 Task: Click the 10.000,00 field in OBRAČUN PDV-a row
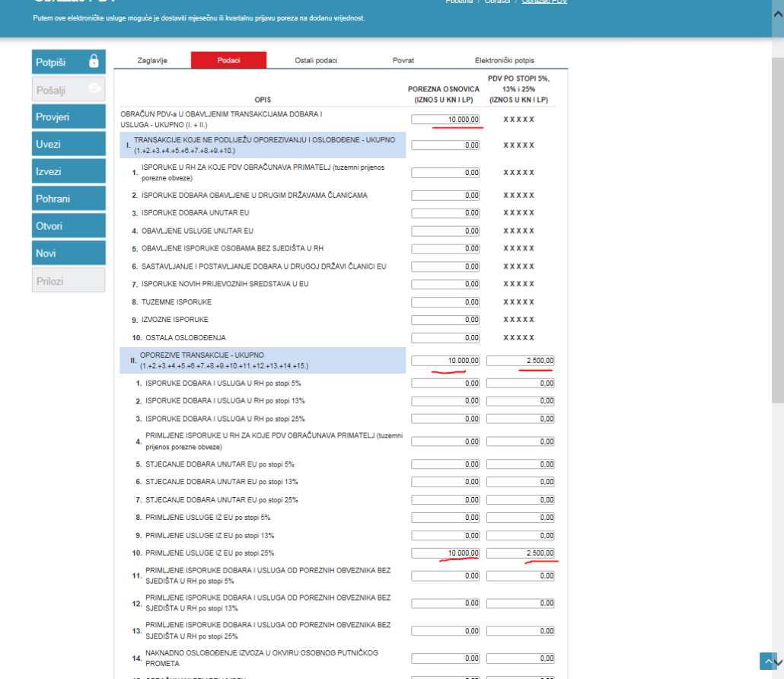445,119
